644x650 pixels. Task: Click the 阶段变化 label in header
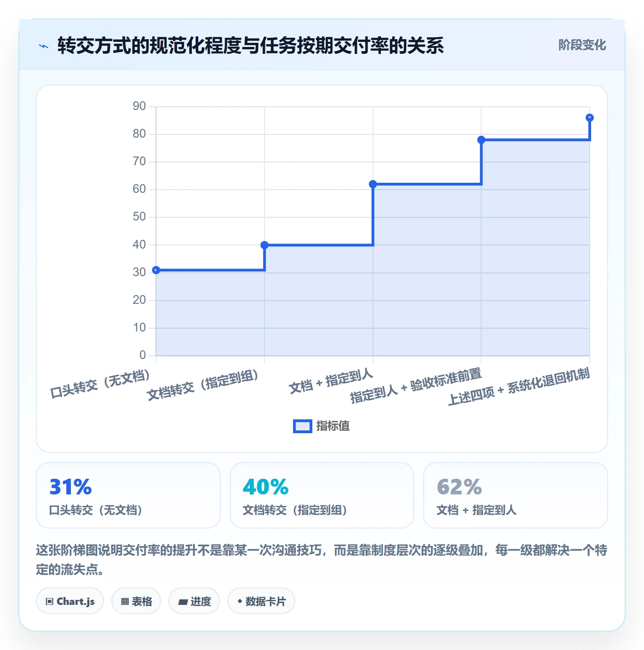[582, 45]
